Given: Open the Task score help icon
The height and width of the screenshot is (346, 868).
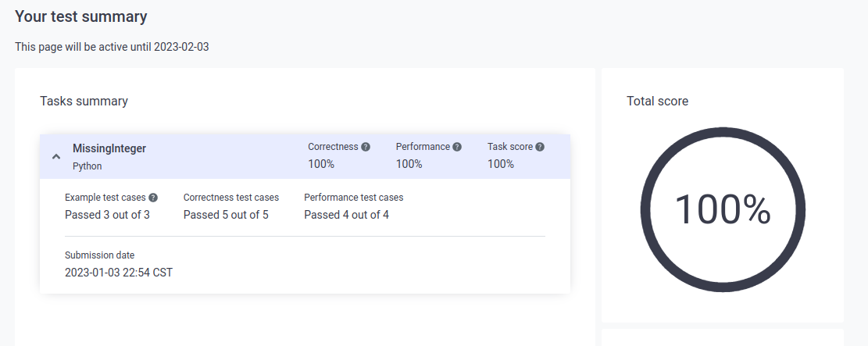Looking at the screenshot, I should point(540,147).
